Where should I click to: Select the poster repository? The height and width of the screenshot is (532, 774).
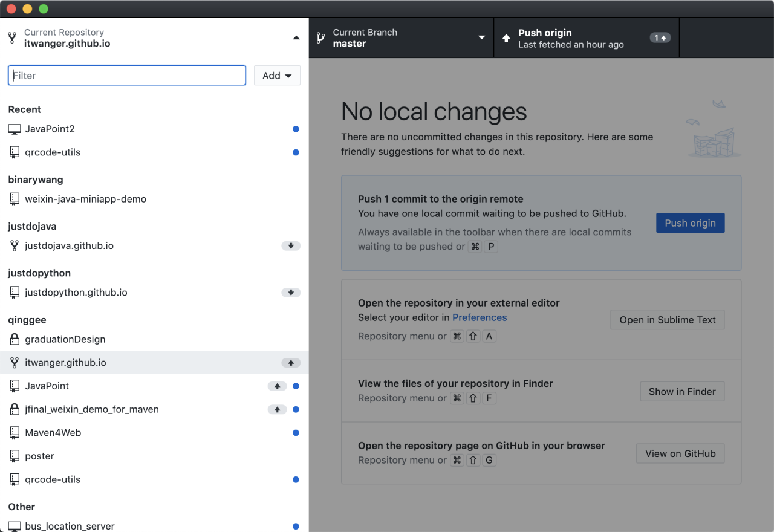click(40, 456)
